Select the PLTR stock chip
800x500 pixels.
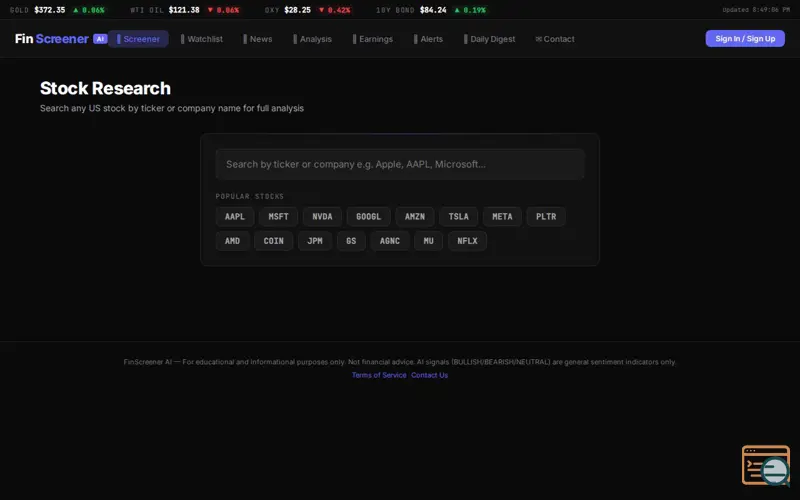(546, 216)
